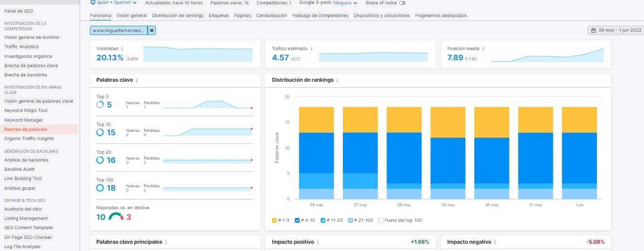Switch to the Etiquetas tab
This screenshot has width=644, height=251.
point(219,16)
